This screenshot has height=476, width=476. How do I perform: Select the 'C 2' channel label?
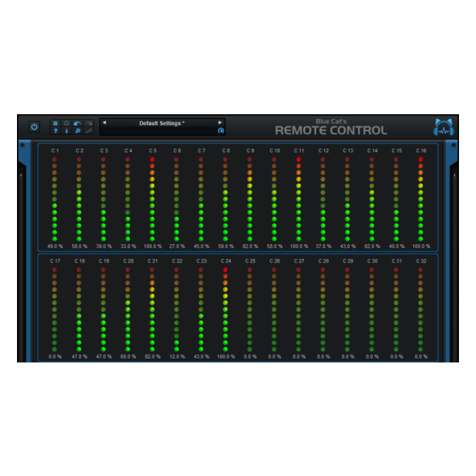click(x=80, y=150)
